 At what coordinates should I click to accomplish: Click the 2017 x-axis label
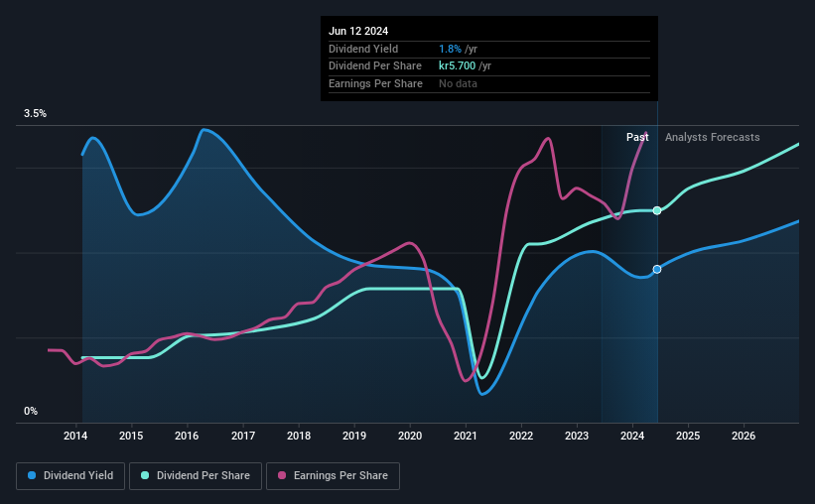pos(243,436)
